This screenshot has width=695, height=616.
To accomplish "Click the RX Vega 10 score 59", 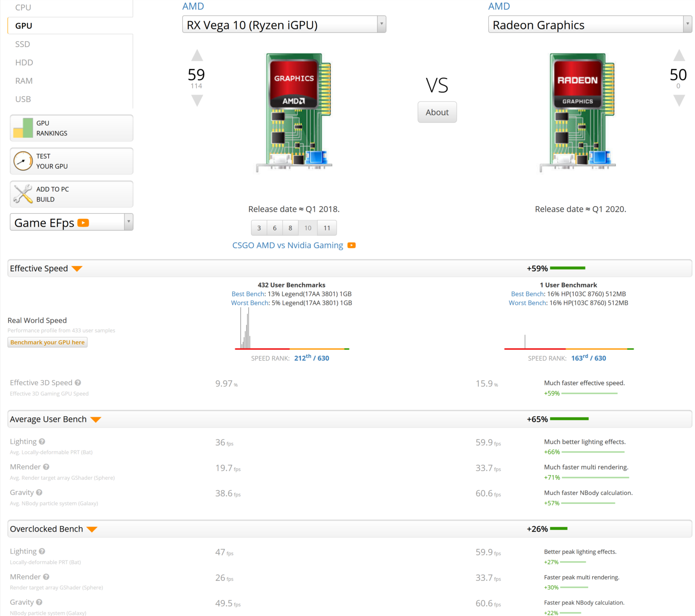I will point(196,75).
